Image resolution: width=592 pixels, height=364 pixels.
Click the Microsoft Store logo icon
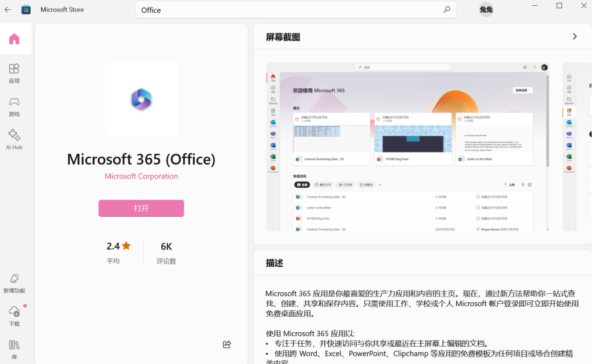[x=26, y=10]
